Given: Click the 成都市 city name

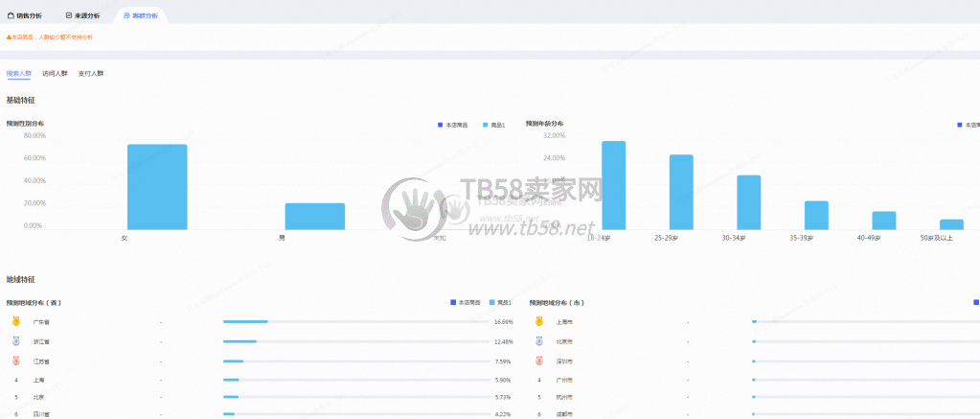Looking at the screenshot, I should pyautogui.click(x=564, y=413).
